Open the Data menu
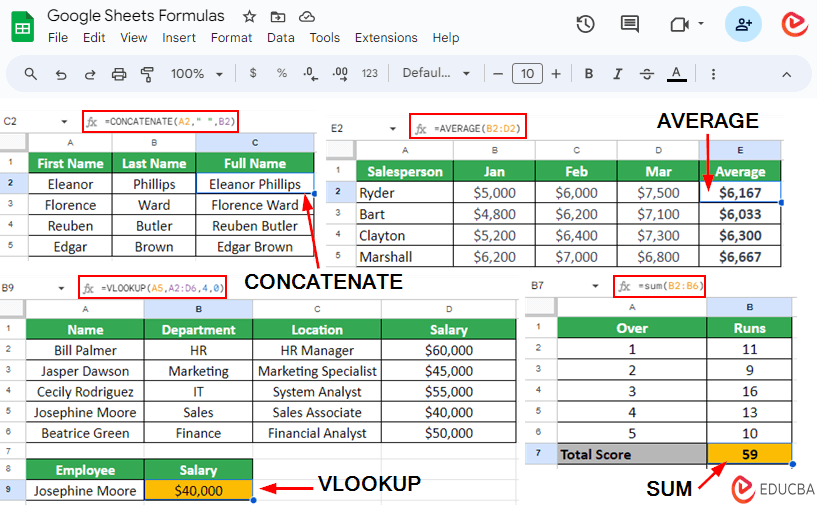 tap(281, 38)
